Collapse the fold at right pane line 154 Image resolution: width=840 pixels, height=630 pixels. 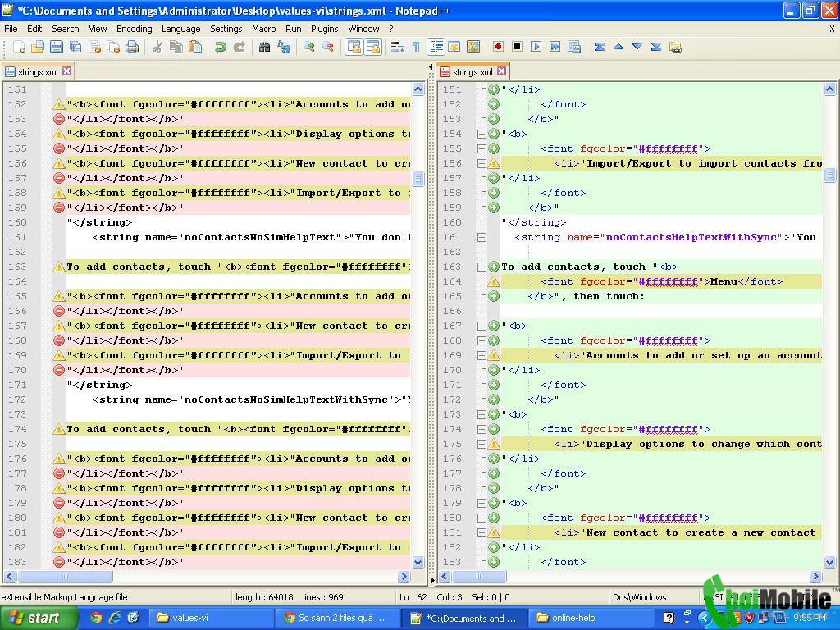[482, 134]
